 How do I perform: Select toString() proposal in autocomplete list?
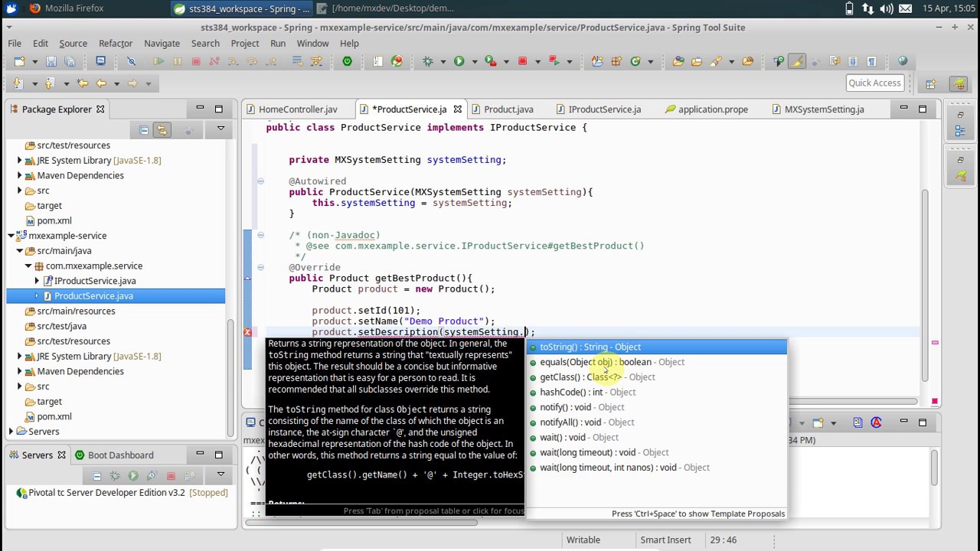click(657, 347)
